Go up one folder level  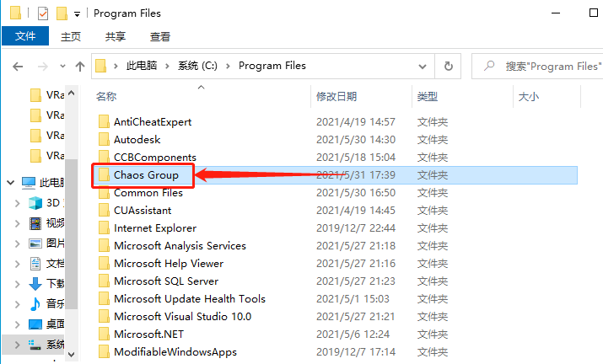point(80,67)
